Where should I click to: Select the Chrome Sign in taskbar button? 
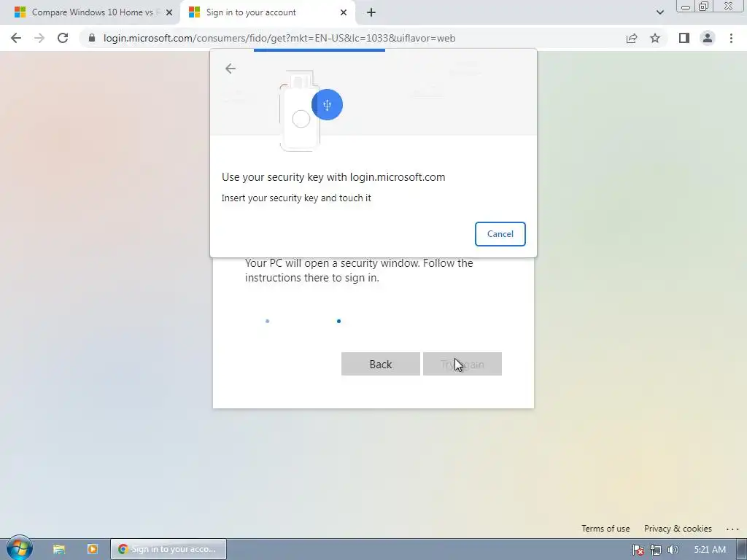[169, 549]
